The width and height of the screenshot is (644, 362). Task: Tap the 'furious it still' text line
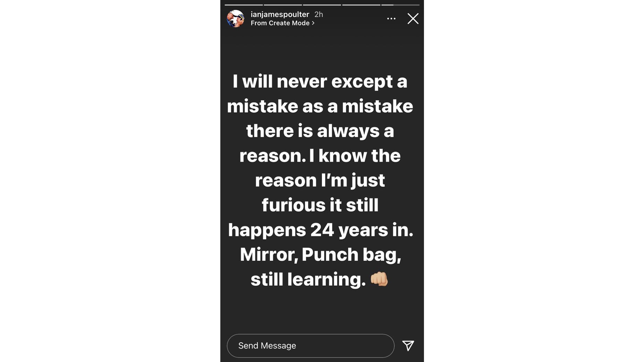pos(320,205)
